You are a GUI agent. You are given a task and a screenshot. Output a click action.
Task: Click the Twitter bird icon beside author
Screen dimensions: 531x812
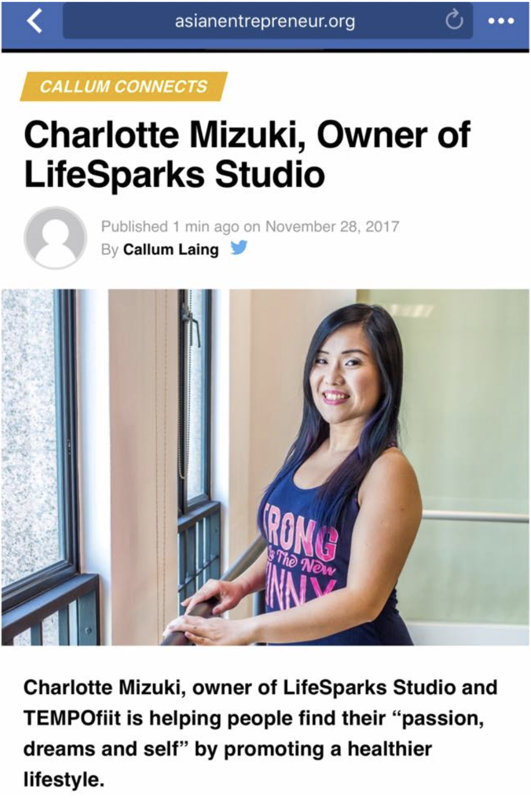point(238,248)
